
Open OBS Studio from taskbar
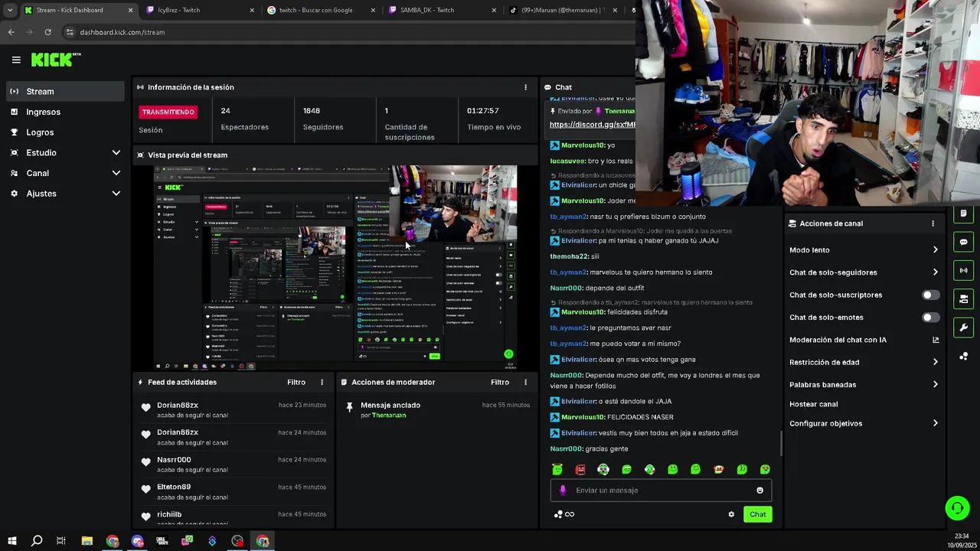[x=237, y=541]
